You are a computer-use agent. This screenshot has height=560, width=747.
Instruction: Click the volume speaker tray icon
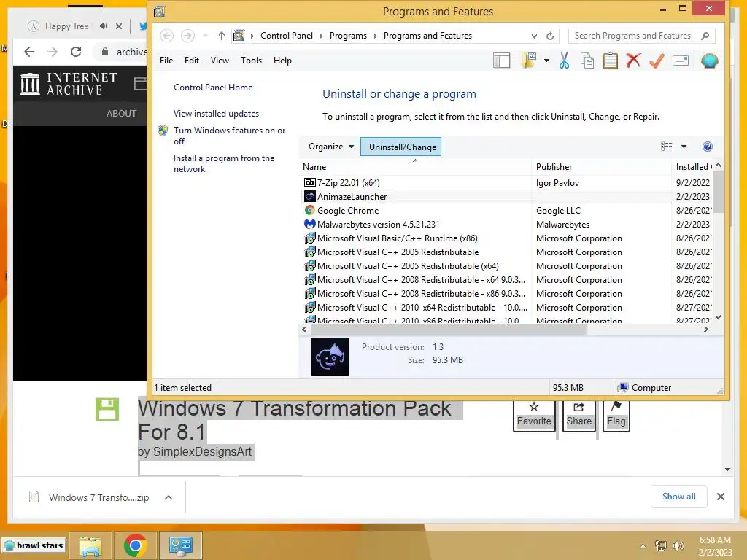(x=678, y=545)
